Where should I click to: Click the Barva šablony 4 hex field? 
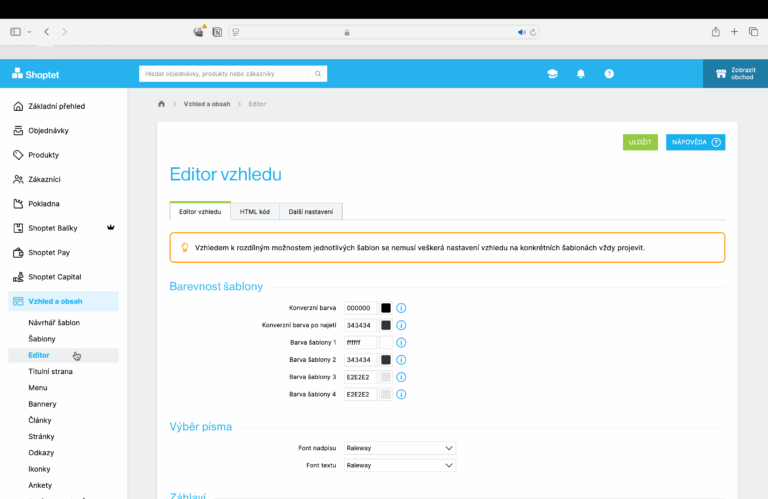pos(360,394)
